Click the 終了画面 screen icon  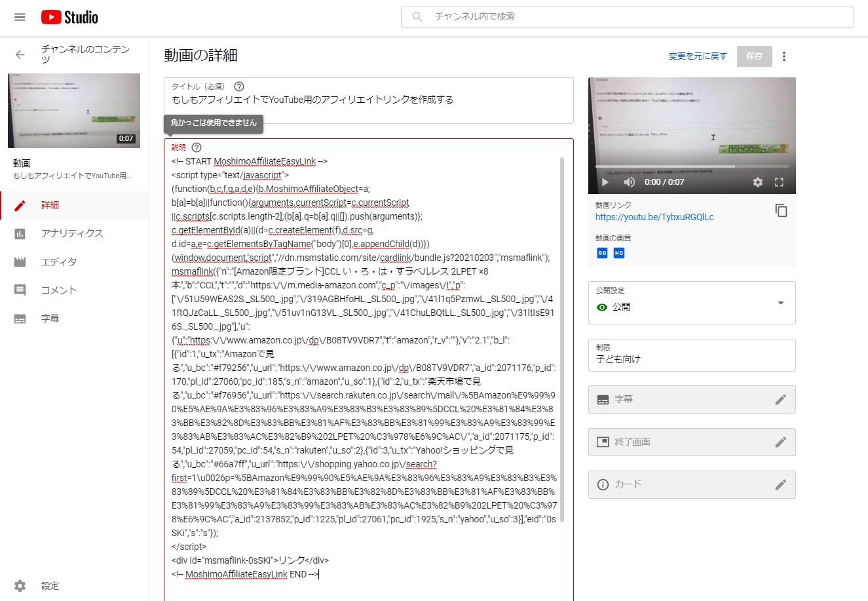pyautogui.click(x=603, y=442)
